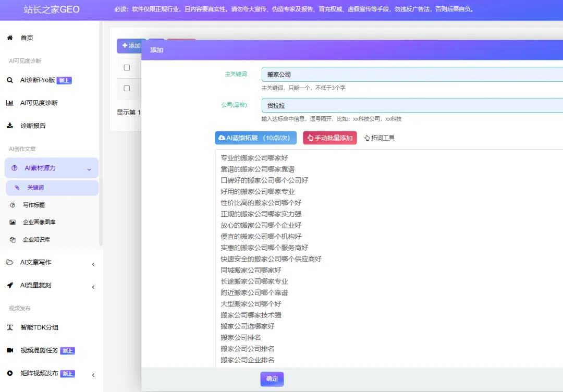Click keyword line 长途搬家公司哪家专业
Viewport: 563px width, 392px height.
(x=254, y=281)
